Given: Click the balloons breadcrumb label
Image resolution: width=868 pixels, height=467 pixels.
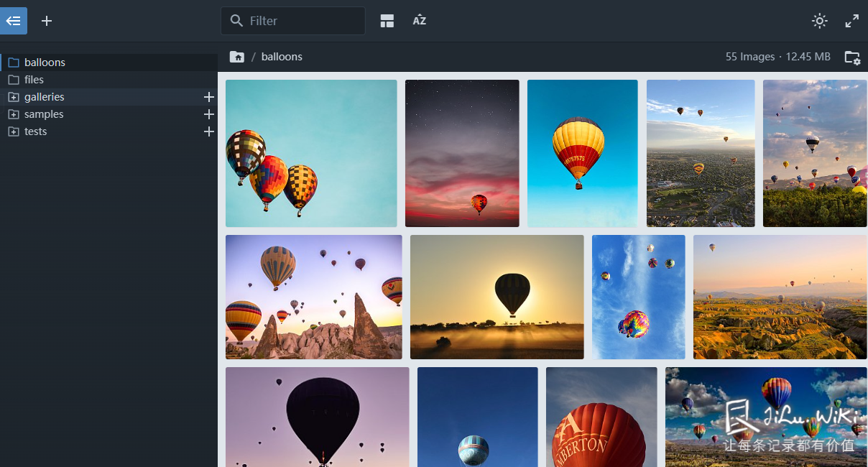Looking at the screenshot, I should [282, 57].
